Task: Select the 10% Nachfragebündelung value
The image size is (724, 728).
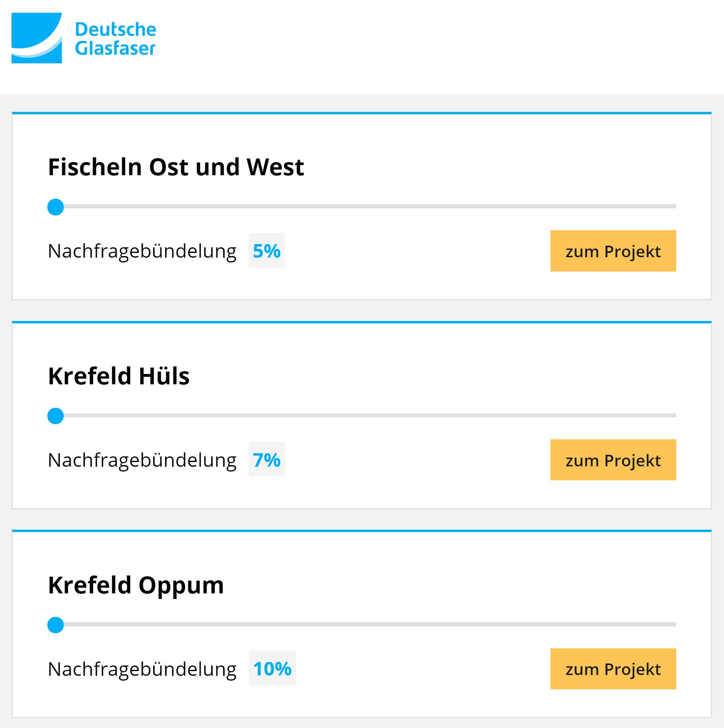Action: click(x=273, y=669)
